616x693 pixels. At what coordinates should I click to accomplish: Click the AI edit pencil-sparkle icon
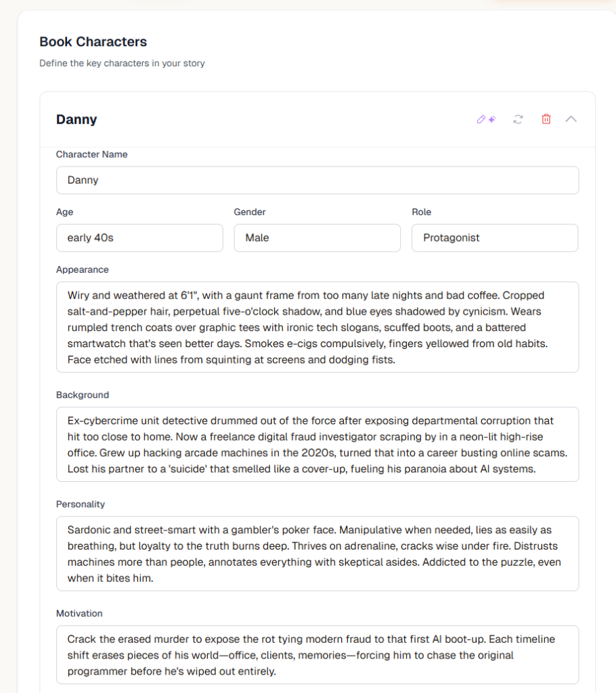[x=486, y=119]
